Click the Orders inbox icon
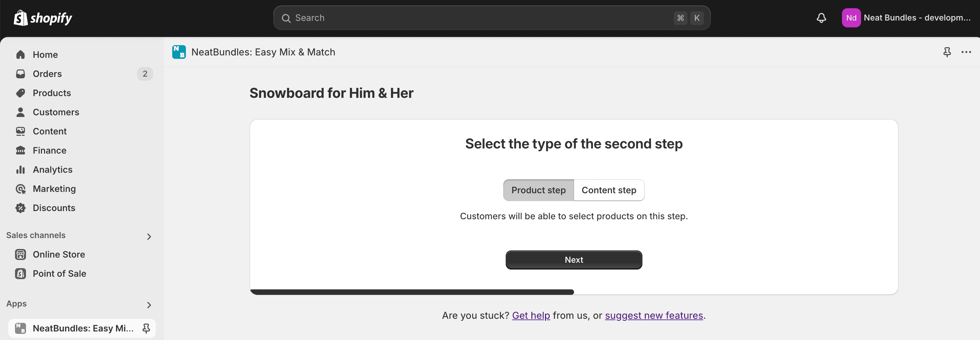This screenshot has height=340, width=980. pyautogui.click(x=21, y=74)
